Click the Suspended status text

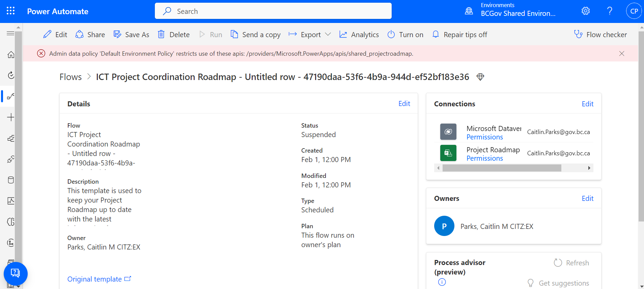pyautogui.click(x=318, y=135)
